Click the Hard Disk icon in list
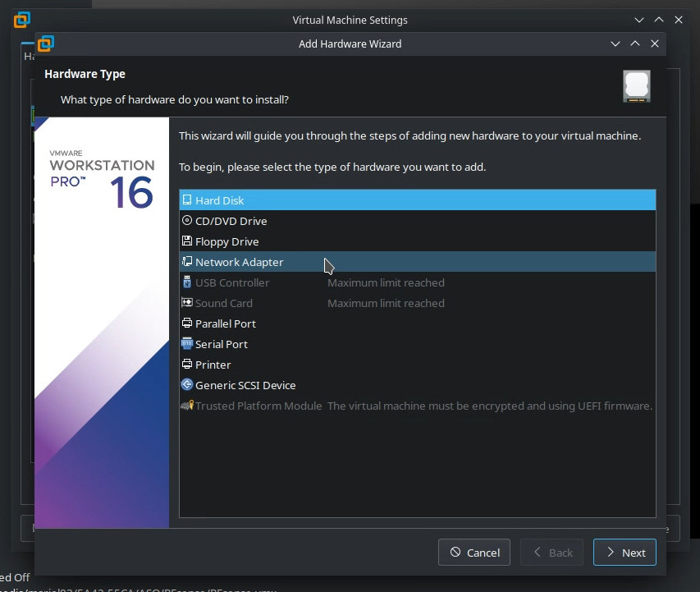This screenshot has height=592, width=700. click(x=187, y=200)
